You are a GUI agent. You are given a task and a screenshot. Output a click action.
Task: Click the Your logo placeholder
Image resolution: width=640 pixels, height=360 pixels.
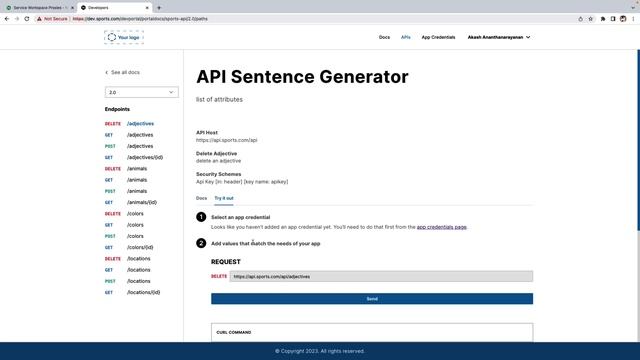pos(124,37)
